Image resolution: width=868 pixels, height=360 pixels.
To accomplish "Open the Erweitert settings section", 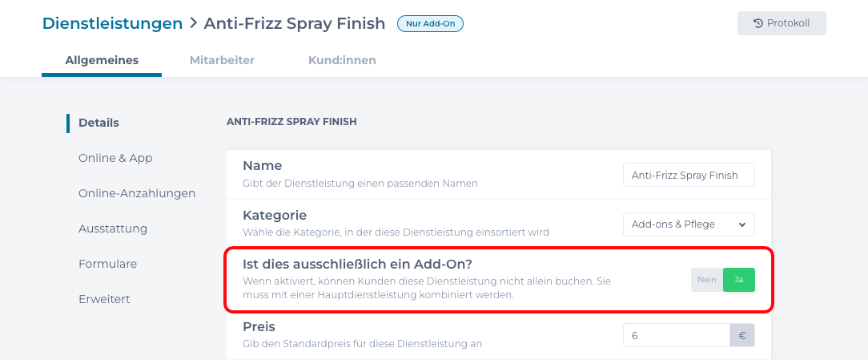I will click(x=104, y=299).
